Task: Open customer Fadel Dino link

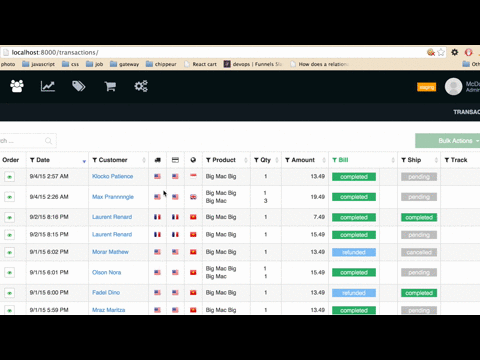Action: click(x=106, y=293)
